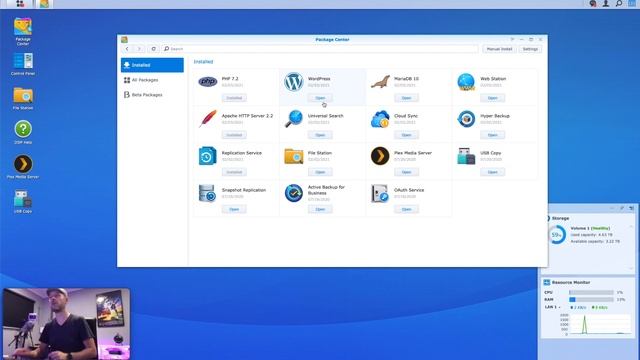The height and width of the screenshot is (360, 640).
Task: Click Active Backup for Business icon
Action: (293, 193)
